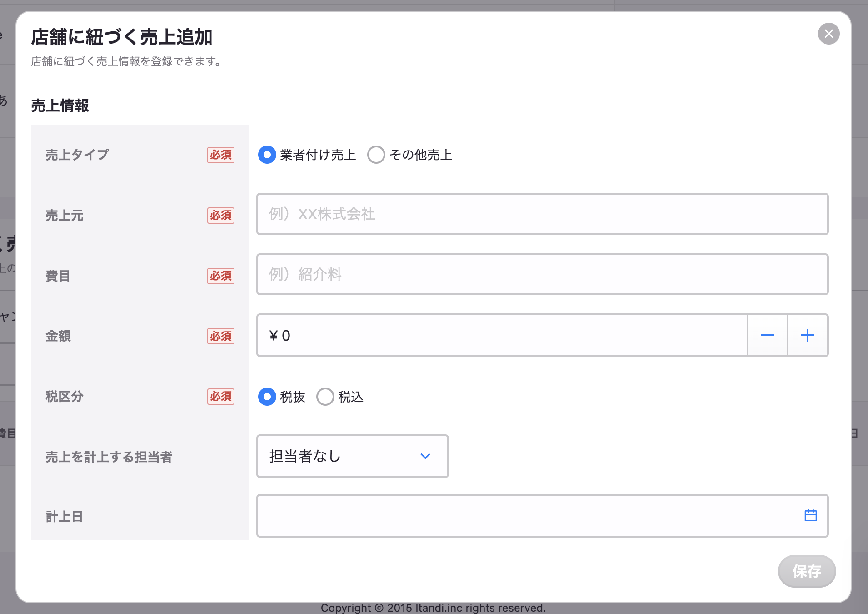This screenshot has width=868, height=614.
Task: Click the 売上を計上する担当者 label
Action: (109, 457)
